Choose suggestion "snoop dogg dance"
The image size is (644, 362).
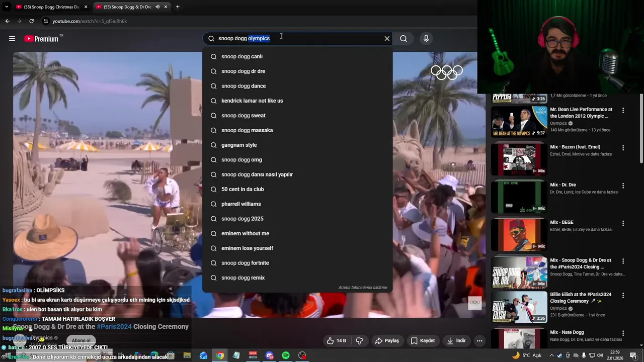pyautogui.click(x=297, y=86)
